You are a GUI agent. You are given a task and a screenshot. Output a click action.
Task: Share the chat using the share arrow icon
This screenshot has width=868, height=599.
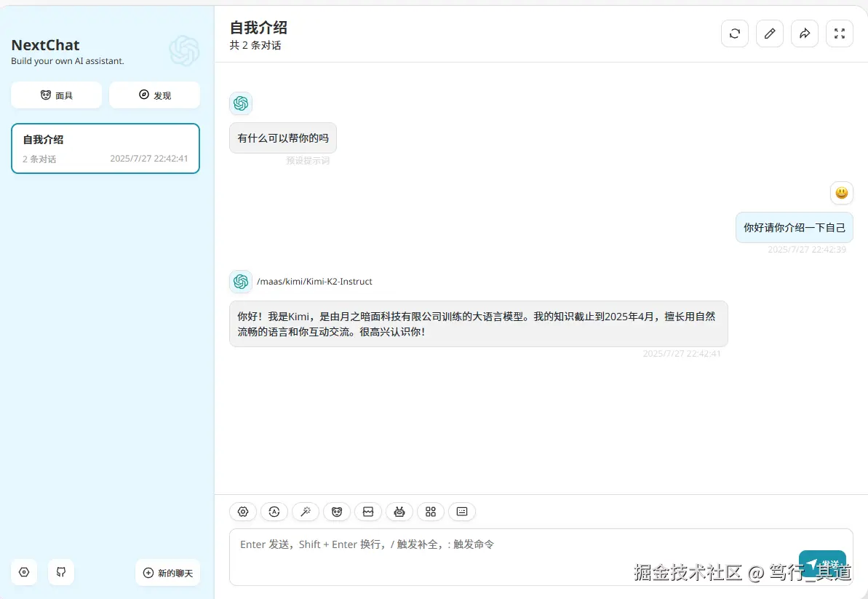coord(804,33)
